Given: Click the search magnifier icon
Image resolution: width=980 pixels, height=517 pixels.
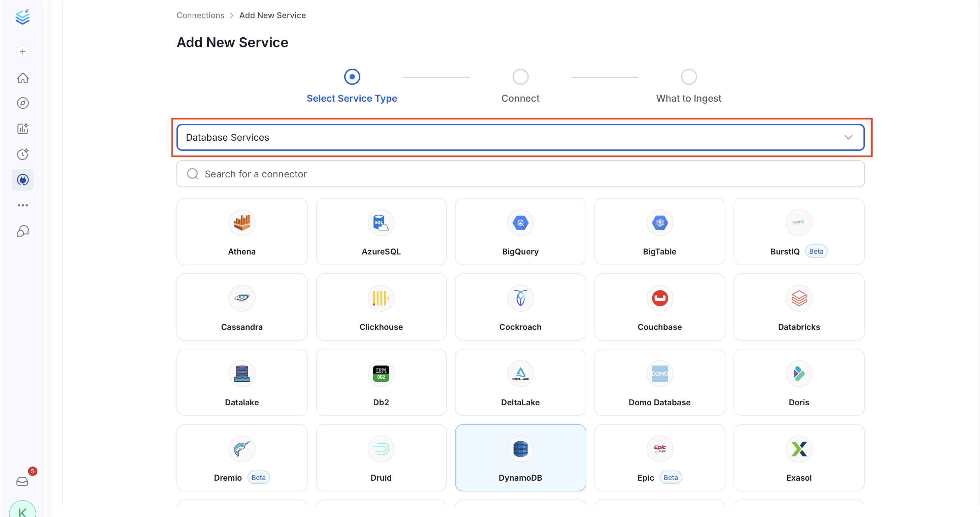Looking at the screenshot, I should [193, 174].
